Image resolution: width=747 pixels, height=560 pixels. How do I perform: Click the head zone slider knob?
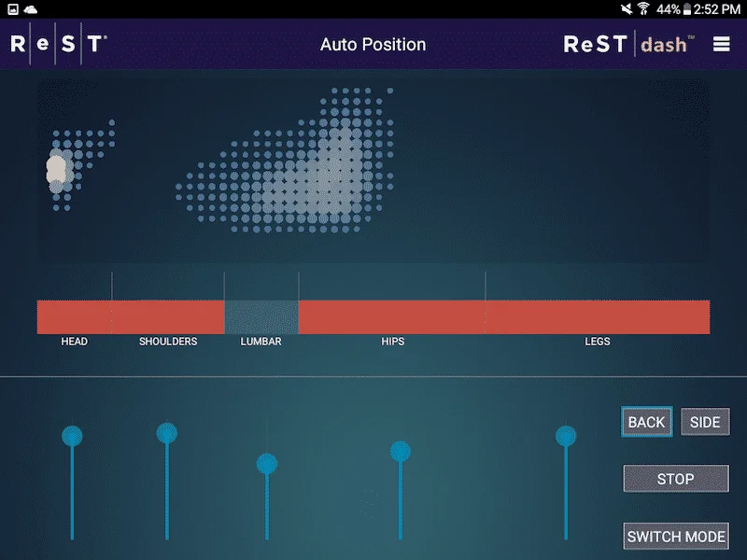pyautogui.click(x=72, y=436)
